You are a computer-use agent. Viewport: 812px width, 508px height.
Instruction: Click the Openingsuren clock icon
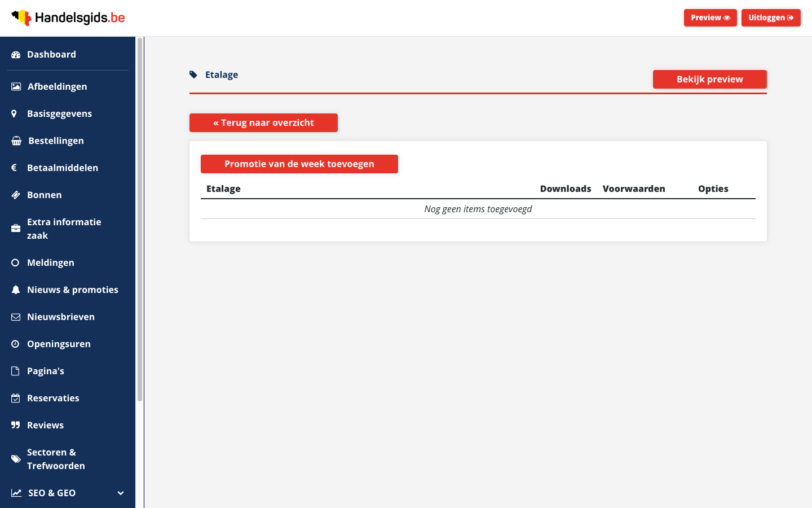tap(15, 344)
